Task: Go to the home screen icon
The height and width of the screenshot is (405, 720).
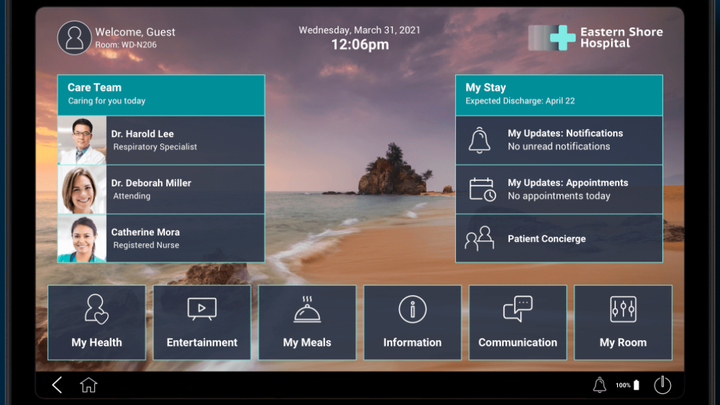Action: [89, 385]
